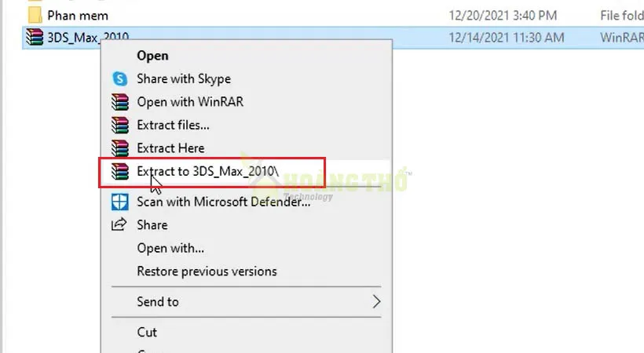This screenshot has width=644, height=353.
Task: Expand the Send to submenu arrow
Action: pyautogui.click(x=377, y=302)
